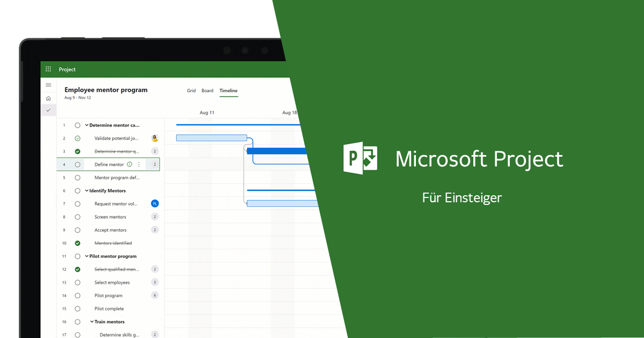The width and height of the screenshot is (644, 338).
Task: Click assignee count badge on Pilot program
Action: 155,296
